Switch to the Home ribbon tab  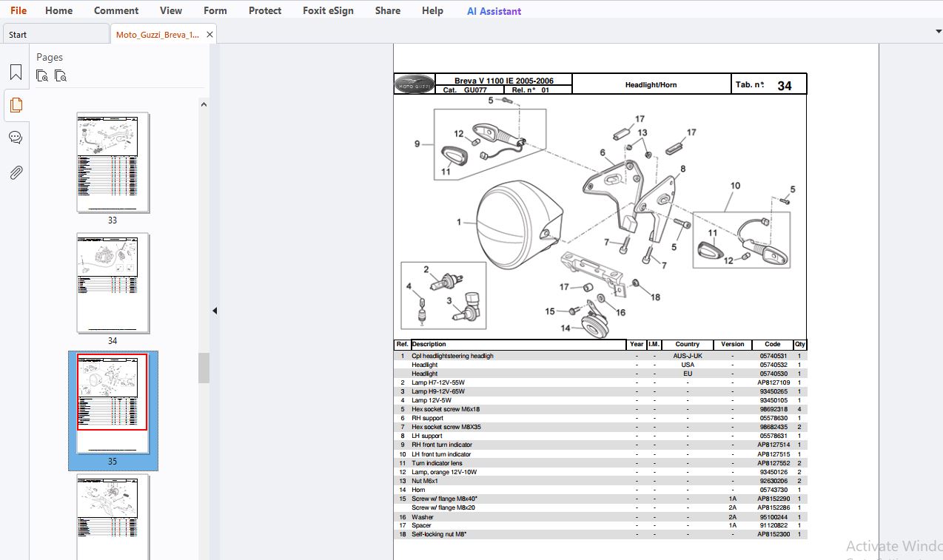pyautogui.click(x=58, y=10)
